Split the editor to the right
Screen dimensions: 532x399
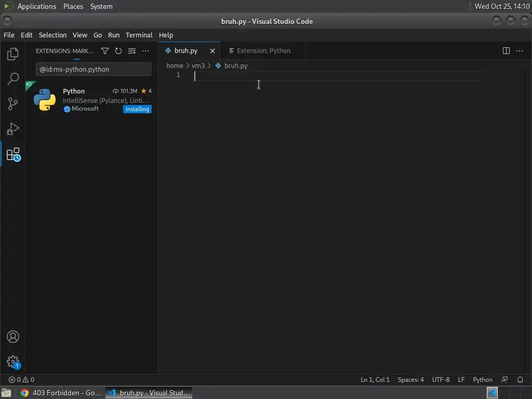tap(506, 51)
